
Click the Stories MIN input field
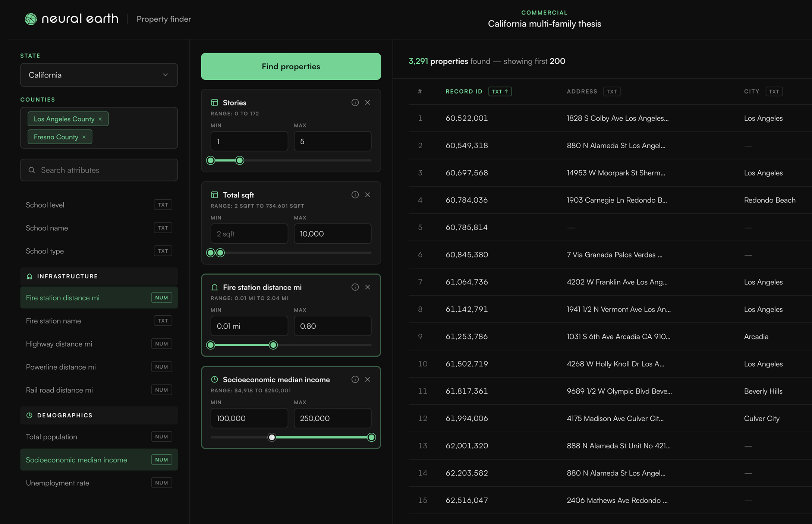point(249,141)
